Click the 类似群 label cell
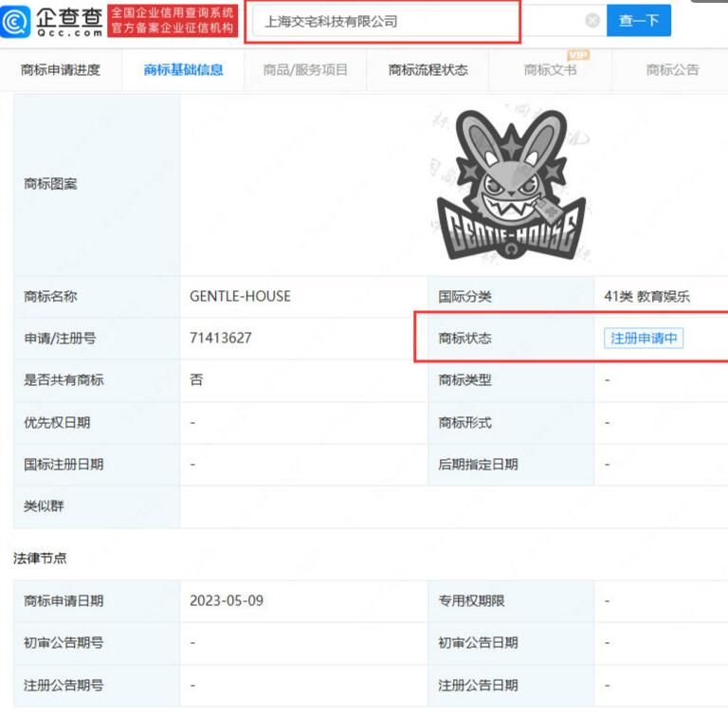The width and height of the screenshot is (728, 717). [x=97, y=506]
